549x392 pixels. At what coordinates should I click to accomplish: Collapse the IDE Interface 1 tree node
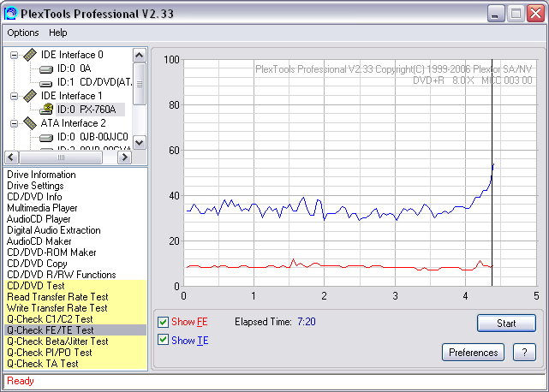(14, 96)
